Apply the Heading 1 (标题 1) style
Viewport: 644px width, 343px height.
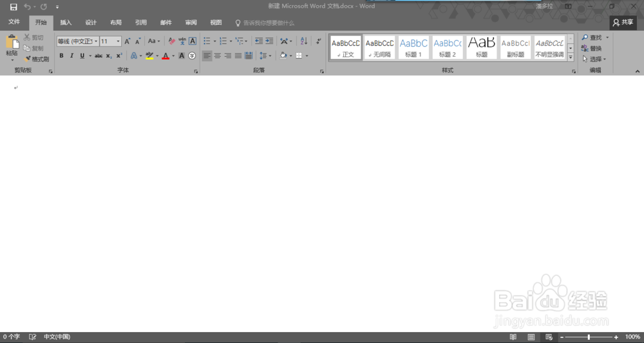coord(413,48)
